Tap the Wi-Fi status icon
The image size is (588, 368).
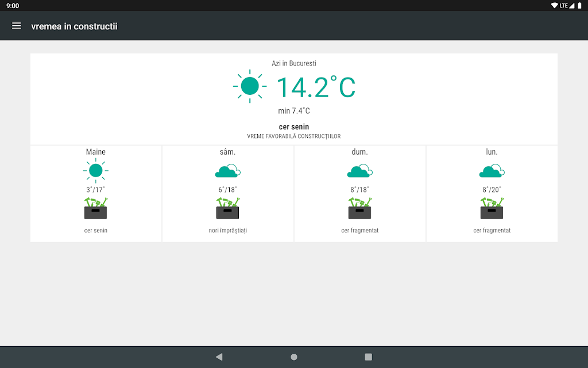pyautogui.click(x=554, y=6)
